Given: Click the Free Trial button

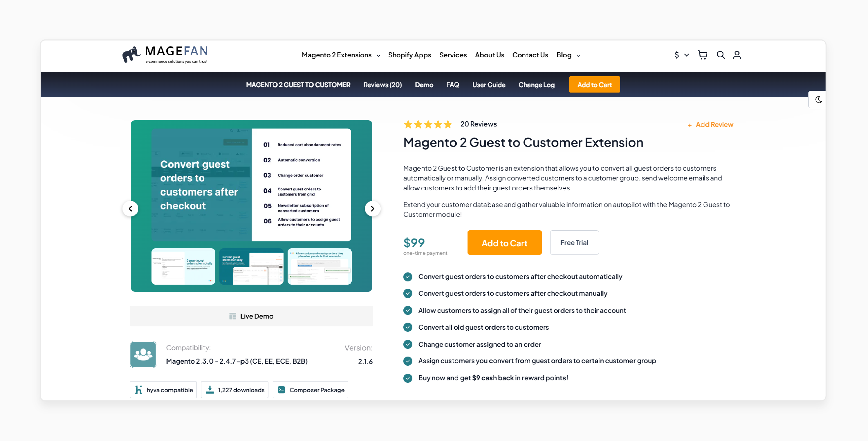Looking at the screenshot, I should [x=574, y=243].
